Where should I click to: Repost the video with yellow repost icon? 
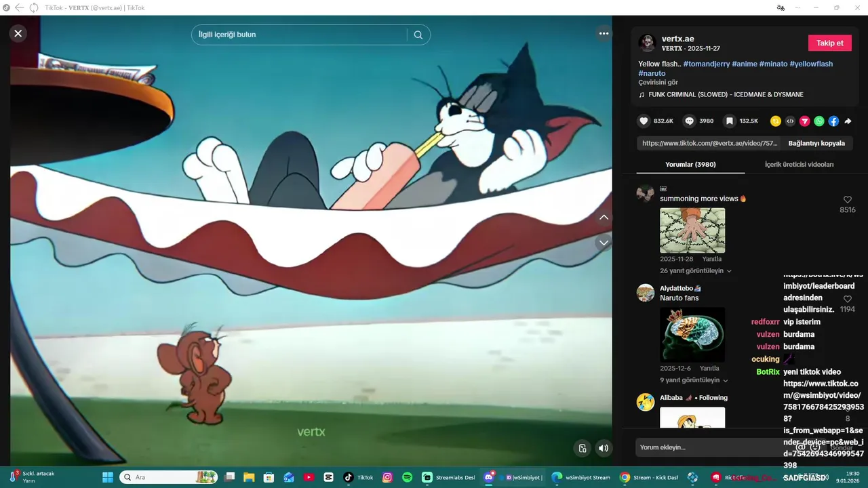(x=776, y=121)
